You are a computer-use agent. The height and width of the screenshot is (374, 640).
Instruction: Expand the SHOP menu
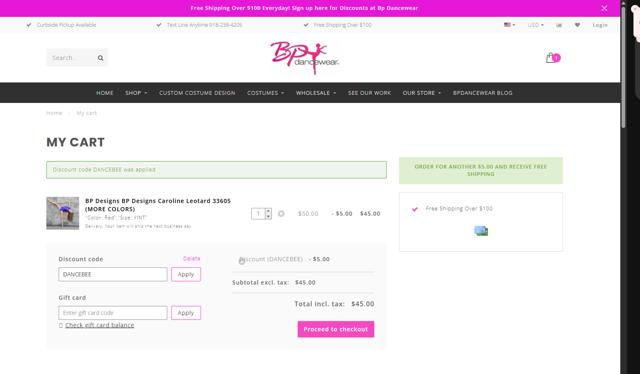[x=136, y=93]
